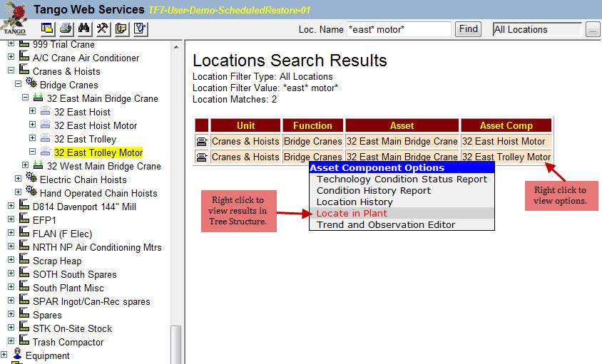The width and height of the screenshot is (602, 364).
Task: Choose Locate in Plant from context menu
Action: pyautogui.click(x=352, y=213)
